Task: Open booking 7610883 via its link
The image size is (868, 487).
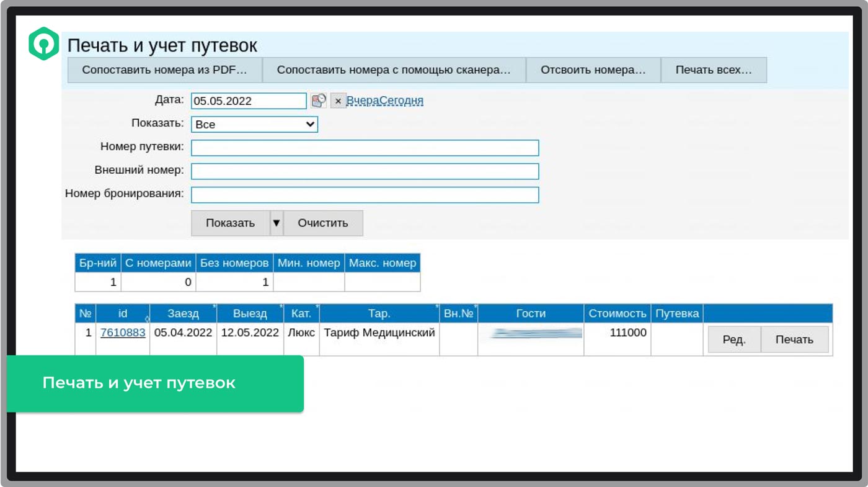Action: coord(122,333)
